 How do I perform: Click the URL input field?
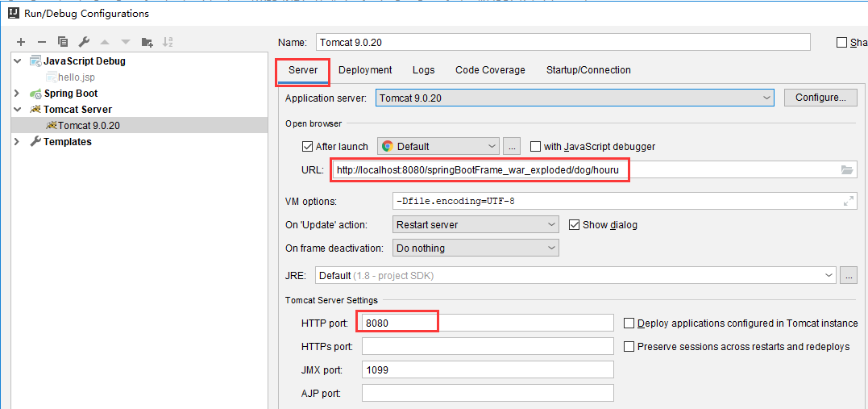[593, 170]
